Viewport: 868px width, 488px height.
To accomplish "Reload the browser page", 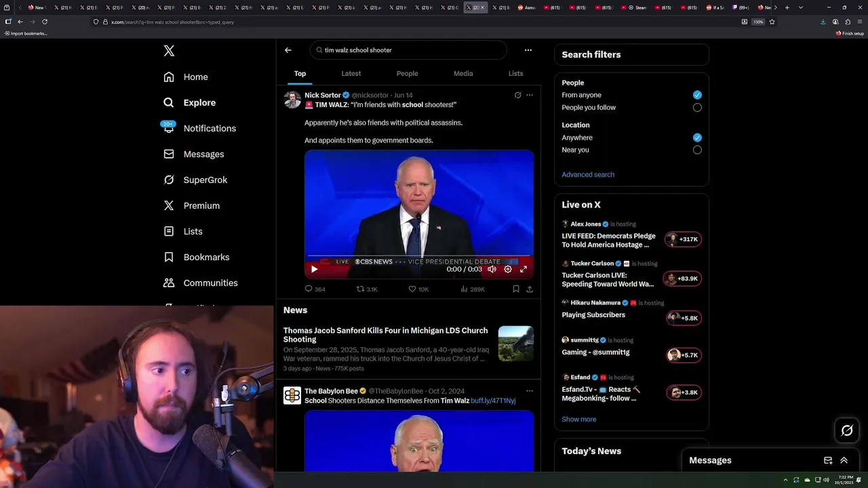I will pyautogui.click(x=45, y=22).
